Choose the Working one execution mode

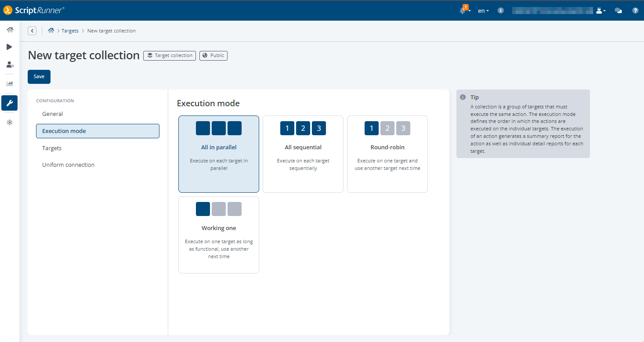click(219, 235)
